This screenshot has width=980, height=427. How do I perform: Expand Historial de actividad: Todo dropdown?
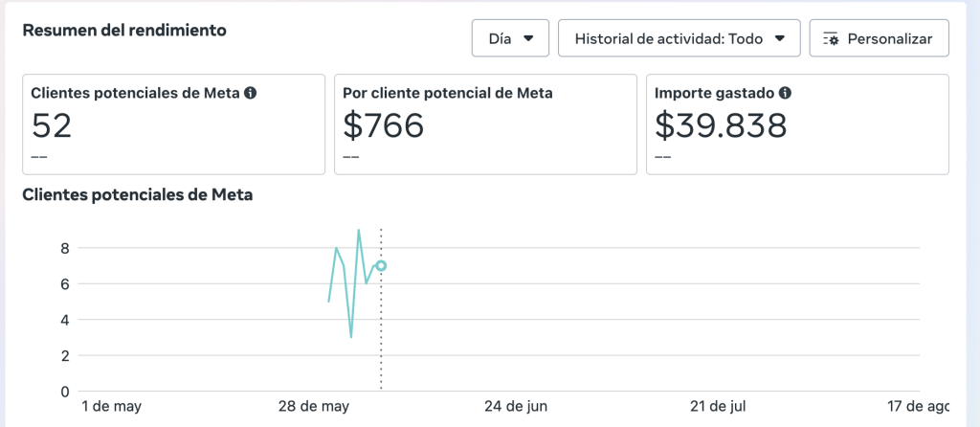click(679, 39)
